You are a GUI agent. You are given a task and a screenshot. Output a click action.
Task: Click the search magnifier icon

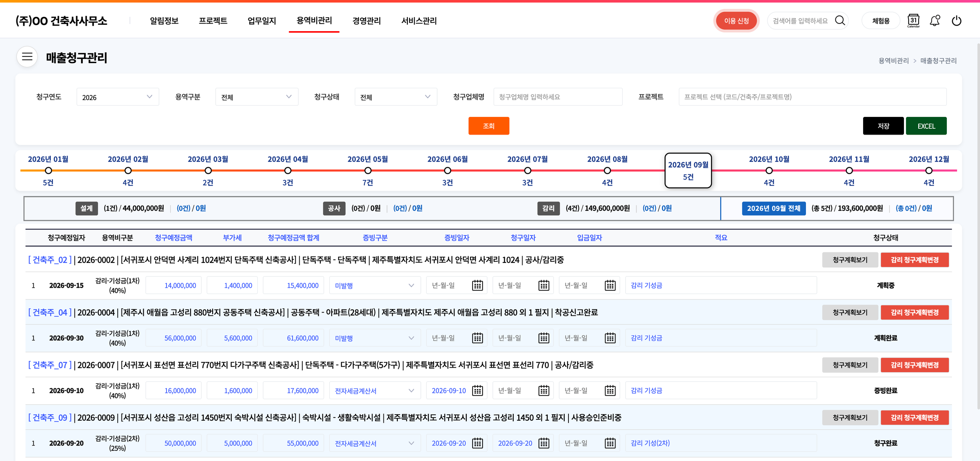coord(840,21)
